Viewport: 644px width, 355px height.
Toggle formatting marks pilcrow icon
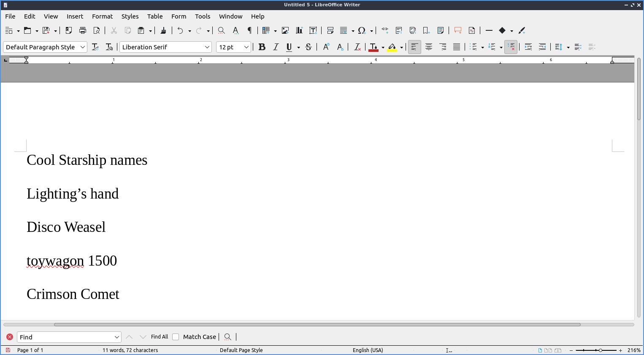click(249, 30)
